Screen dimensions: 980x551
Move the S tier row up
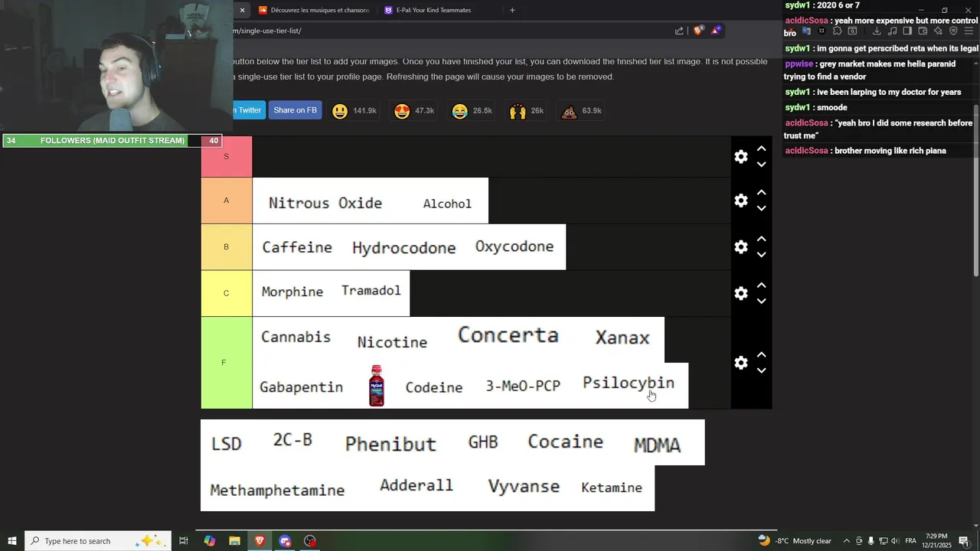[761, 148]
